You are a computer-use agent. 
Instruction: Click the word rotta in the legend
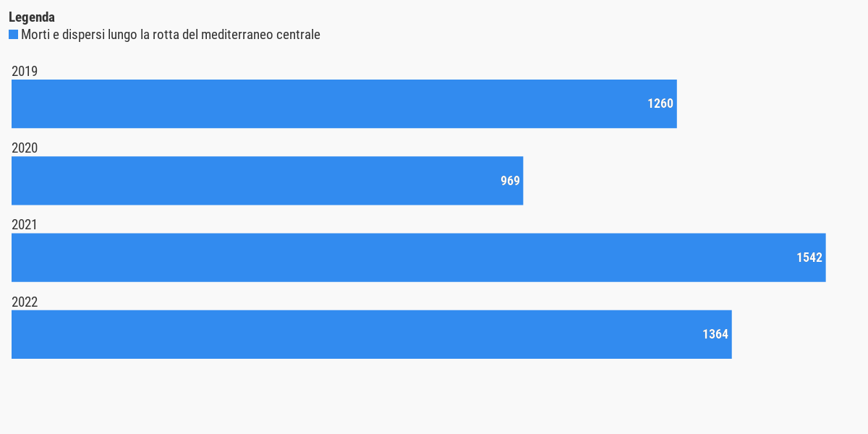(x=166, y=35)
